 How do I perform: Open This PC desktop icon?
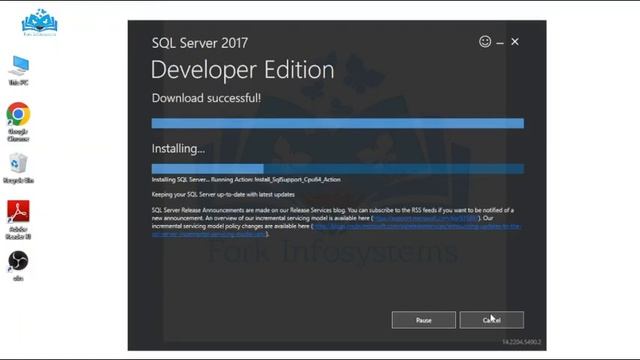pyautogui.click(x=18, y=70)
